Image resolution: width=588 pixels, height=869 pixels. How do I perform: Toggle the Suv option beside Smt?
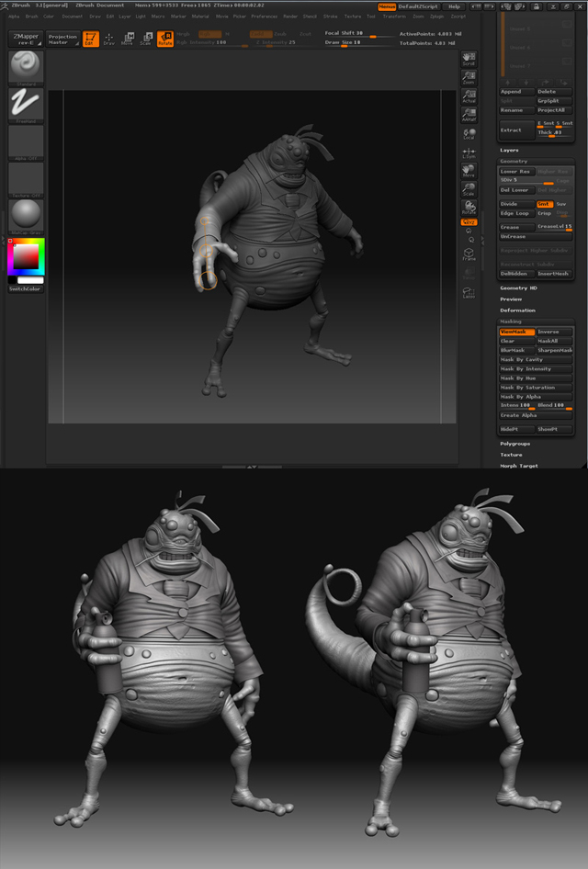[562, 204]
